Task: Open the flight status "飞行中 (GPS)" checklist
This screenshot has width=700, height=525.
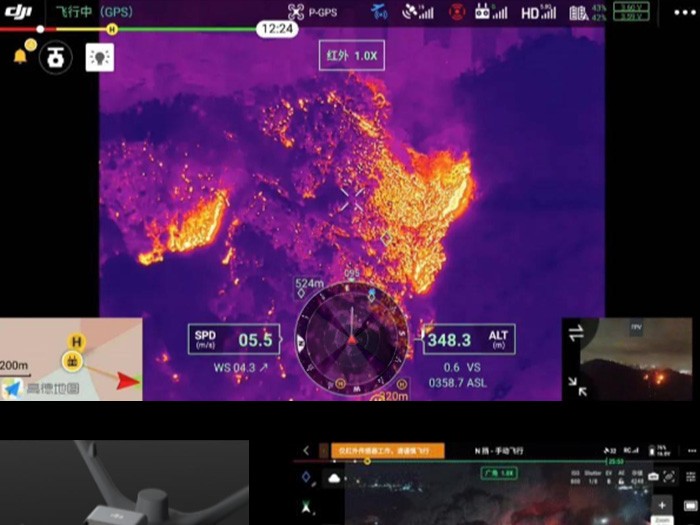Action: 94,12
